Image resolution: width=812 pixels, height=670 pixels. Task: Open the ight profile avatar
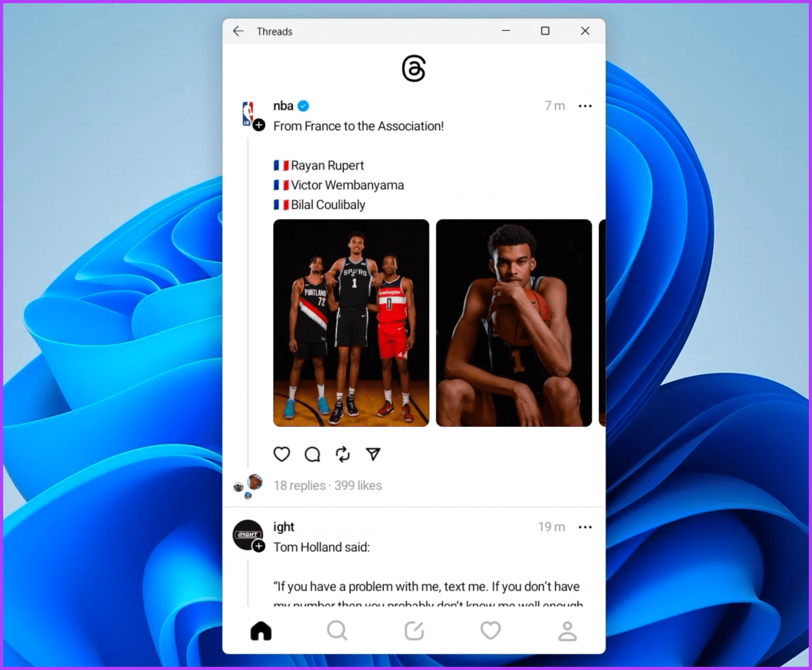click(x=247, y=535)
